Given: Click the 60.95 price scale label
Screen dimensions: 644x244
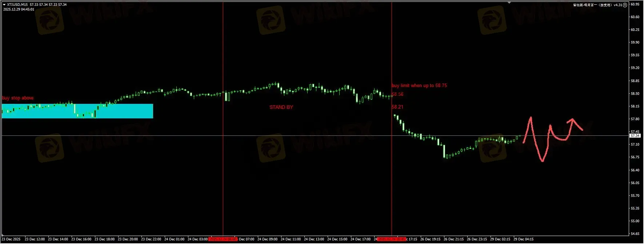Looking at the screenshot, I should click(635, 4).
